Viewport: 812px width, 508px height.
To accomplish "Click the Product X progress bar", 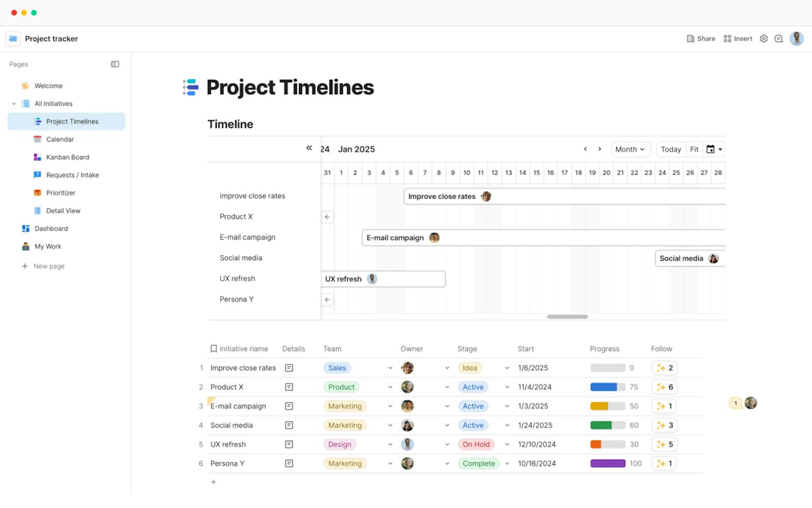I will (x=608, y=387).
